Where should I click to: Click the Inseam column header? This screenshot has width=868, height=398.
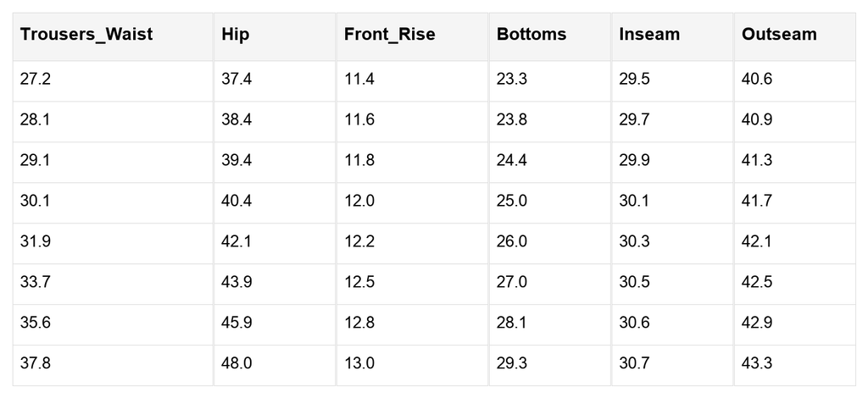[672, 36]
